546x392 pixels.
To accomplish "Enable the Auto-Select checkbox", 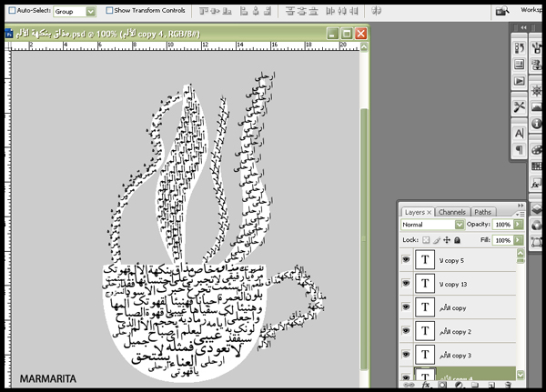I will [10, 12].
